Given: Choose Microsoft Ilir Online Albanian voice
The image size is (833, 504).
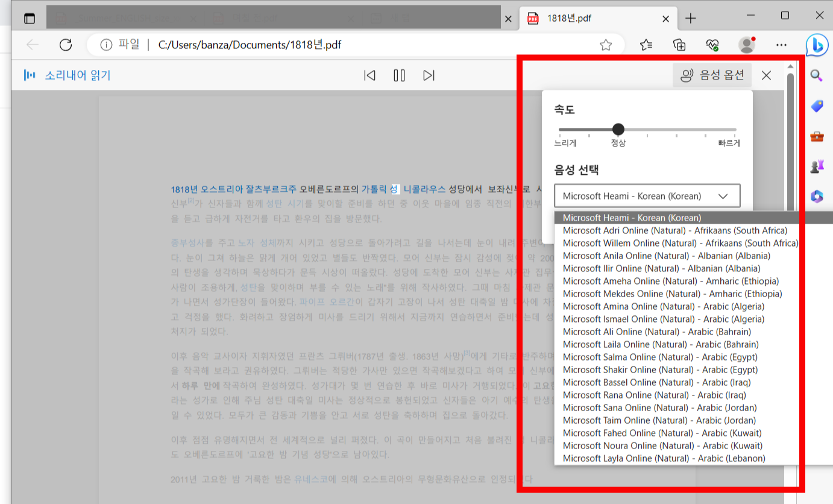Looking at the screenshot, I should [693, 268].
